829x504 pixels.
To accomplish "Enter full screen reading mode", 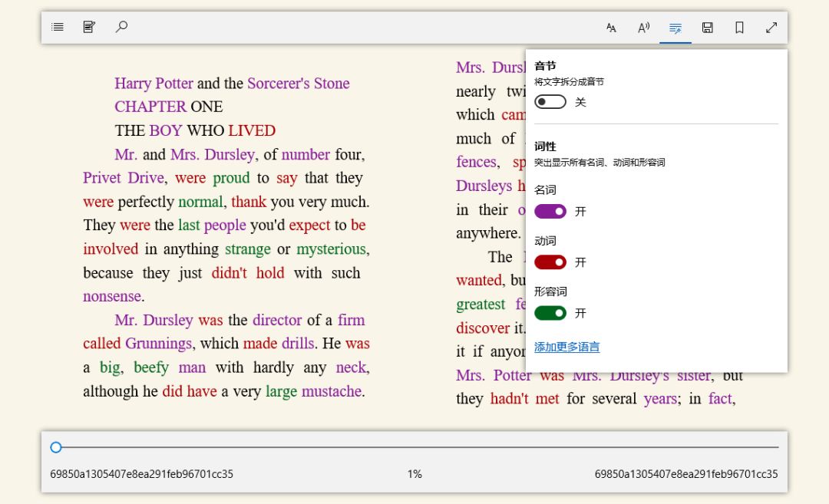I will pyautogui.click(x=771, y=28).
